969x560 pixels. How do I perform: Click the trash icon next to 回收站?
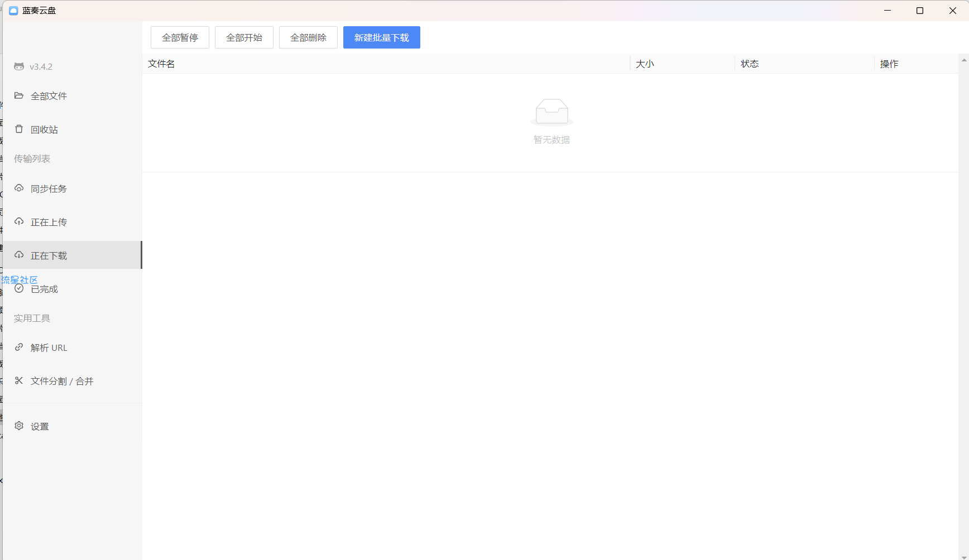pos(19,129)
